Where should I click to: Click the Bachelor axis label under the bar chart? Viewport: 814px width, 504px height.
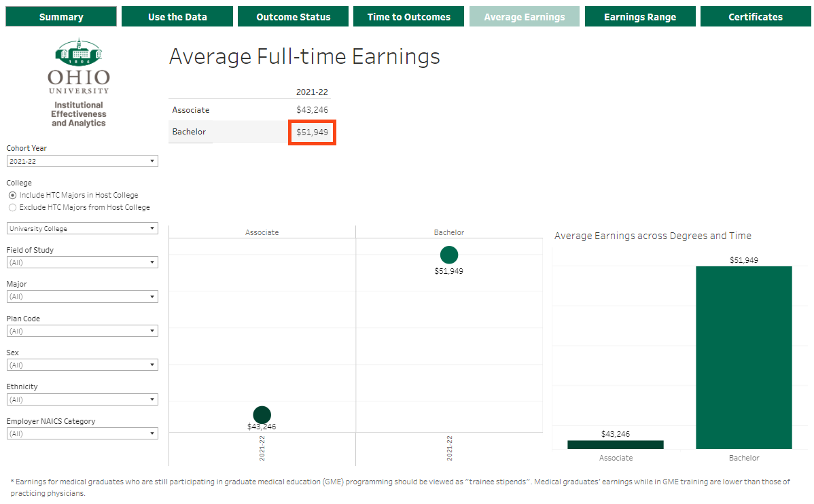coord(744,458)
